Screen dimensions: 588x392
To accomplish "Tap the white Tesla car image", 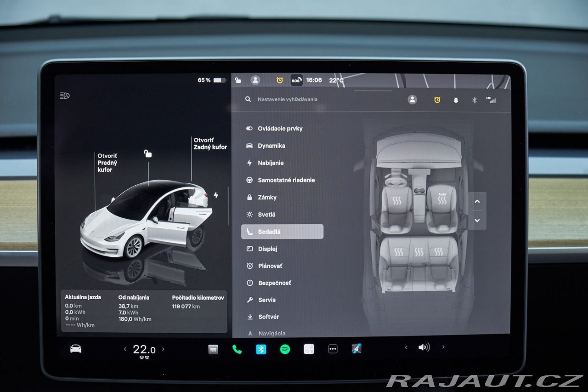I will [x=146, y=218].
